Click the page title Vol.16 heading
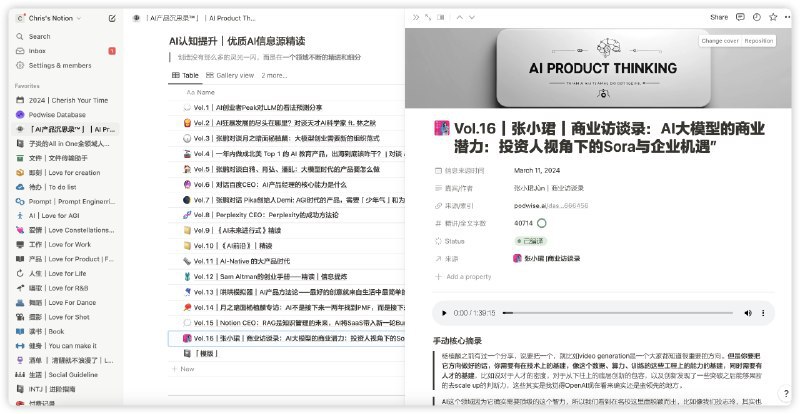Screen dimensions: 800x414 pos(609,137)
